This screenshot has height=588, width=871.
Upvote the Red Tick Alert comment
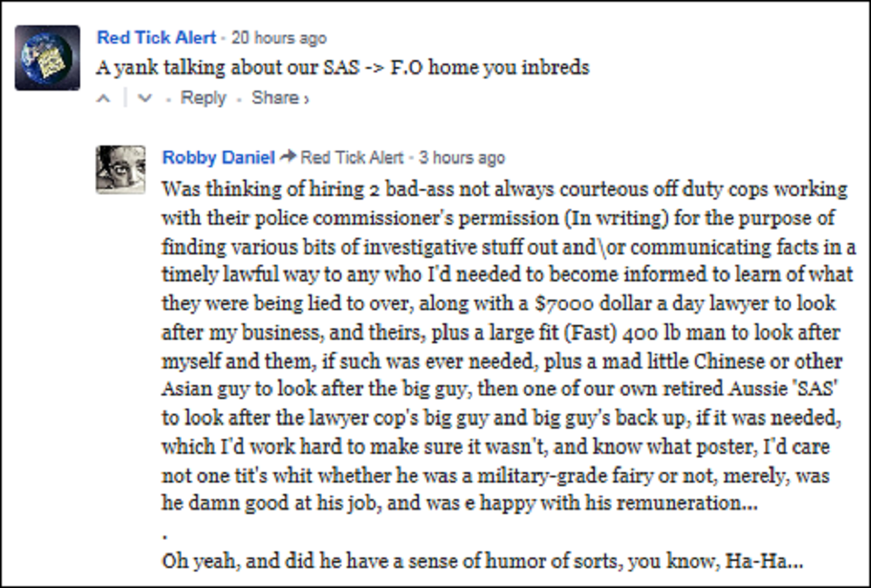104,98
